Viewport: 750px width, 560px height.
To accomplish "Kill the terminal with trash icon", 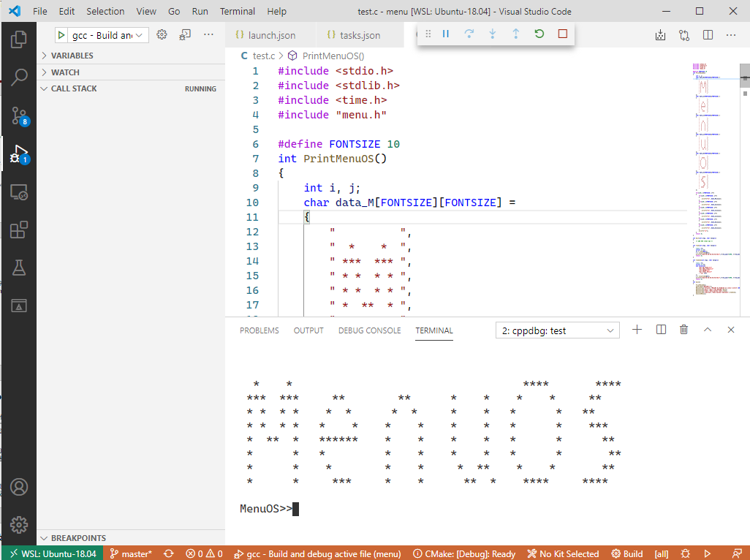I will click(683, 330).
